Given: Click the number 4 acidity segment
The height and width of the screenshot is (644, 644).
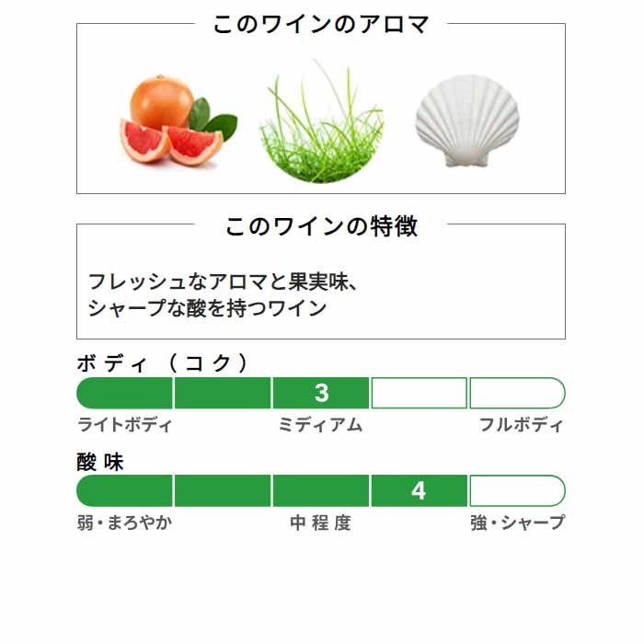Looking at the screenshot, I should 419,490.
